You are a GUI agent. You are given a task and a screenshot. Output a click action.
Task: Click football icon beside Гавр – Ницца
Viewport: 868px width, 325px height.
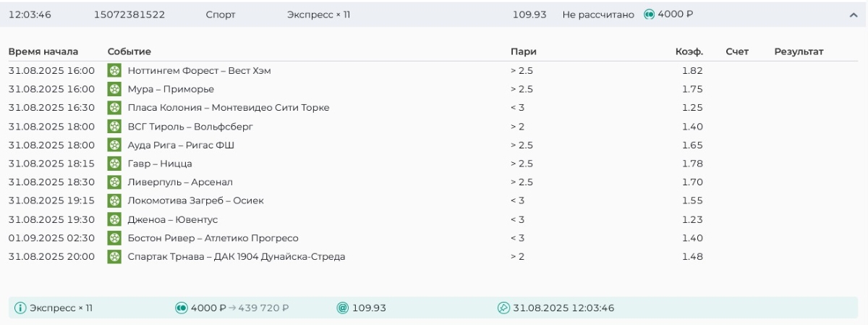114,164
